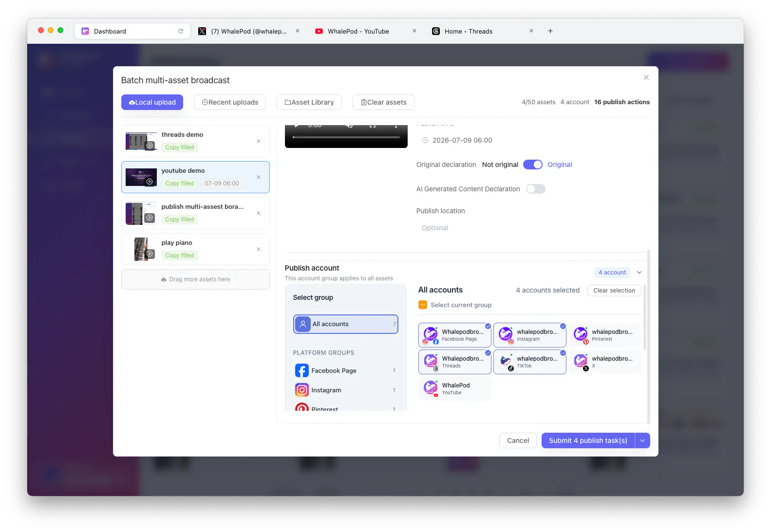Open the Asset Library

[x=309, y=102]
